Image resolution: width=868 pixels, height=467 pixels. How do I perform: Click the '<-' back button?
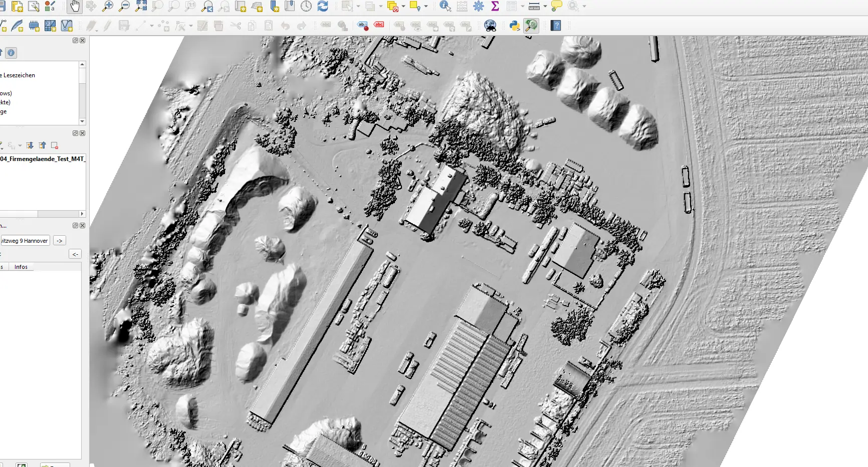pos(75,254)
